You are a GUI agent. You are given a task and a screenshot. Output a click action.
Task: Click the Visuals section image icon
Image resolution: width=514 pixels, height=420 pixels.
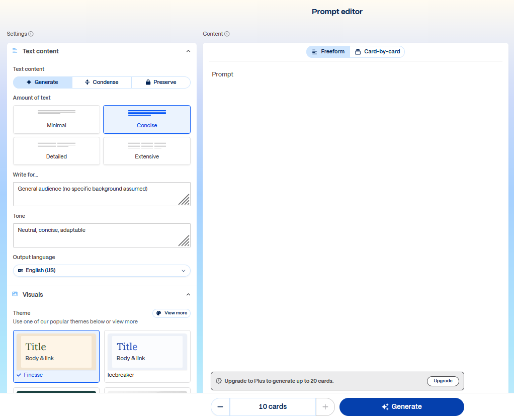point(15,295)
